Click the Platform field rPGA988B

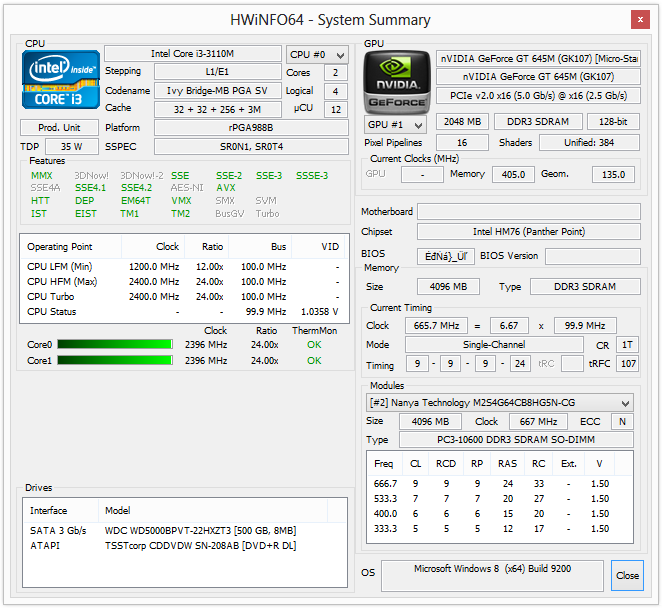(x=251, y=128)
